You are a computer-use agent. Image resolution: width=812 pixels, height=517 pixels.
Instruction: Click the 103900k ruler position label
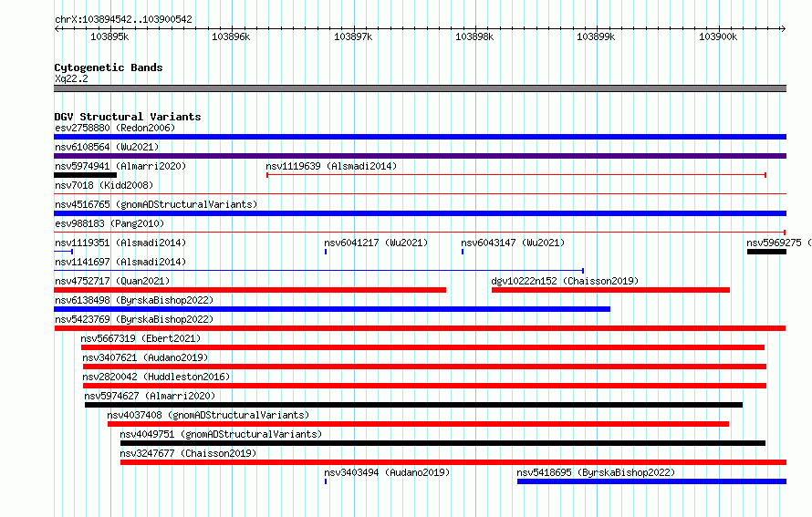(x=718, y=36)
